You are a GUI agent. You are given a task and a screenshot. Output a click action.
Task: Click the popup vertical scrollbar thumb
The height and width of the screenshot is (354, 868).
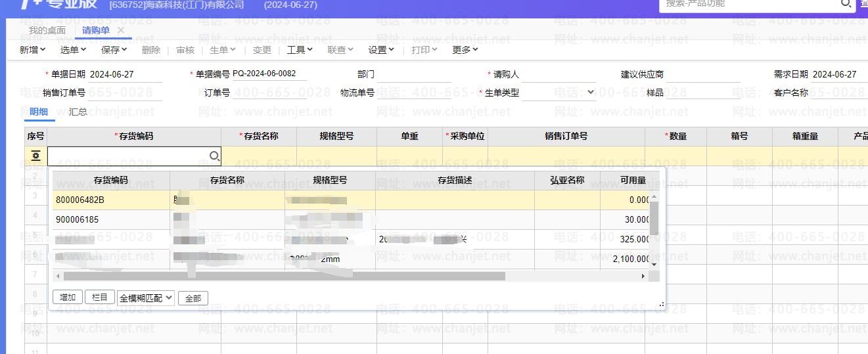point(654,219)
